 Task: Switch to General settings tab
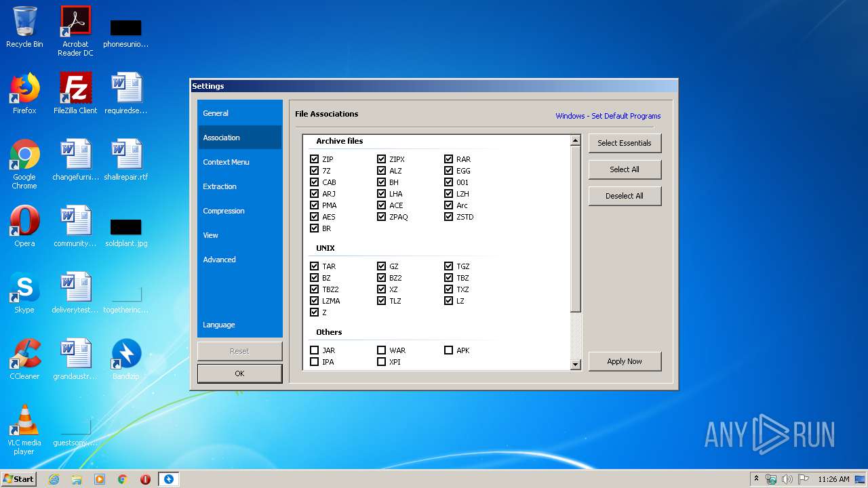[x=240, y=113]
